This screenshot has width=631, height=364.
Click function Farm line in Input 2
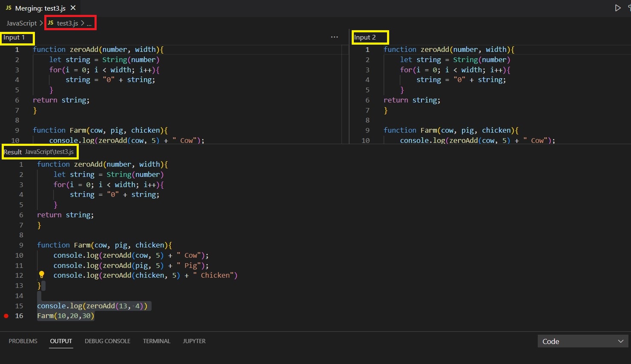tap(451, 130)
